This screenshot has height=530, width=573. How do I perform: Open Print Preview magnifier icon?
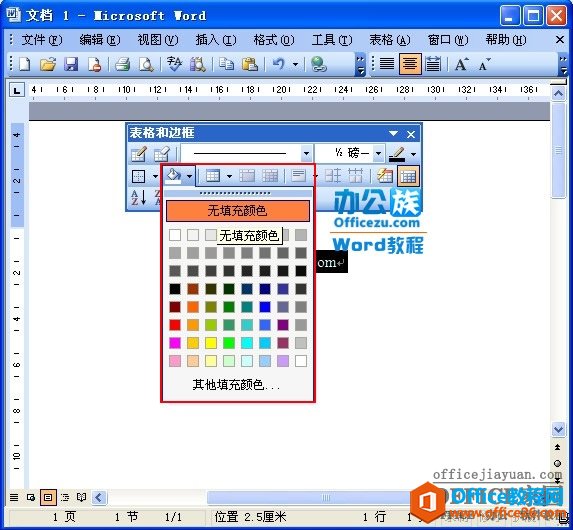pos(146,64)
